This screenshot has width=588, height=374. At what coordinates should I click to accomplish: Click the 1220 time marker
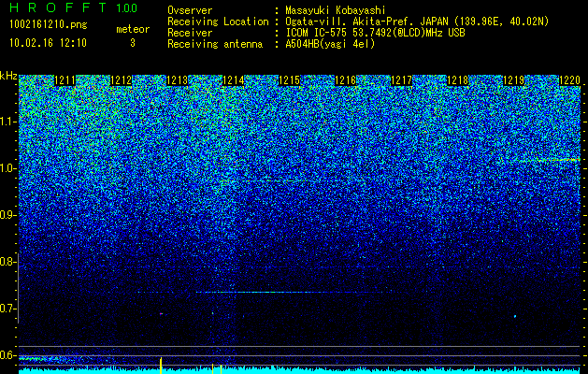click(x=569, y=80)
